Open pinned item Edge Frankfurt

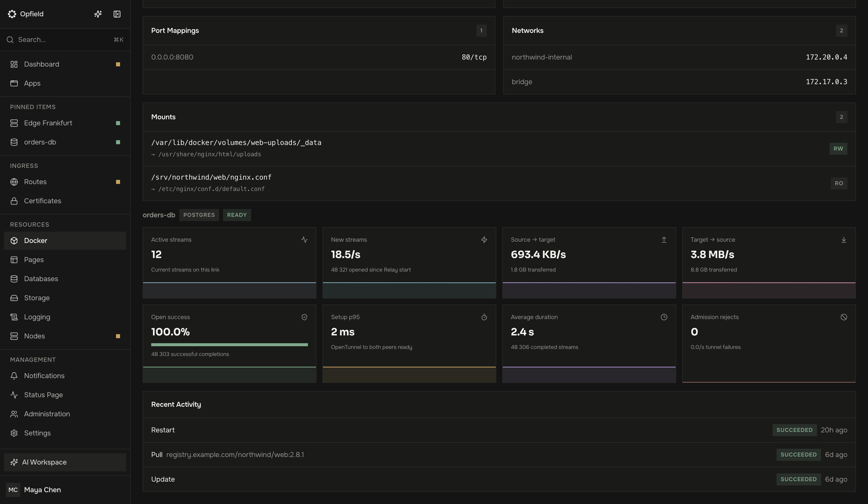point(65,123)
